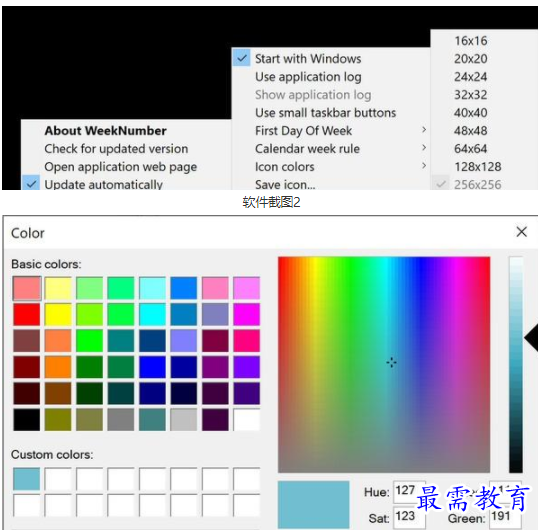The width and height of the screenshot is (538, 530).
Task: Pick the violet purple basic color swatch
Action: pyautogui.click(x=246, y=367)
